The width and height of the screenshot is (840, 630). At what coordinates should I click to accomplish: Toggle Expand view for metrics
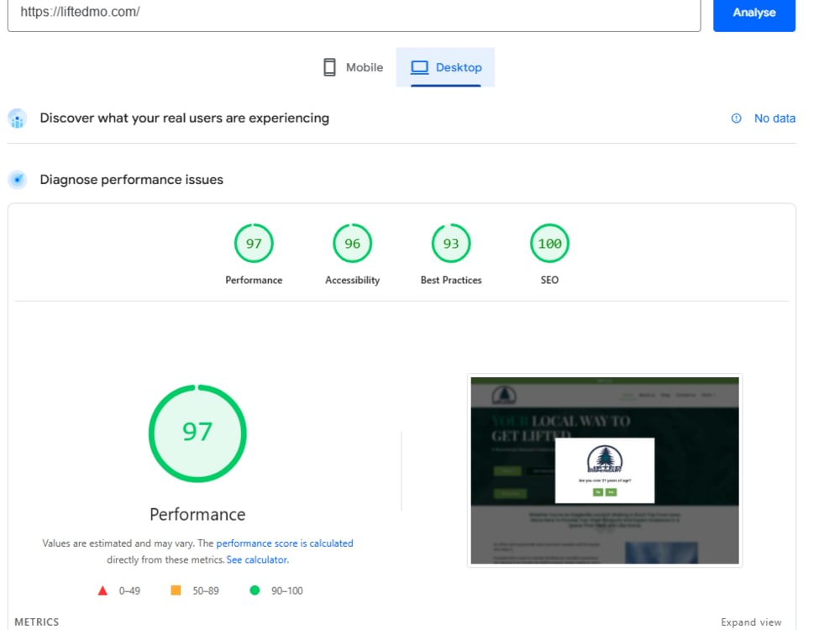pyautogui.click(x=751, y=622)
